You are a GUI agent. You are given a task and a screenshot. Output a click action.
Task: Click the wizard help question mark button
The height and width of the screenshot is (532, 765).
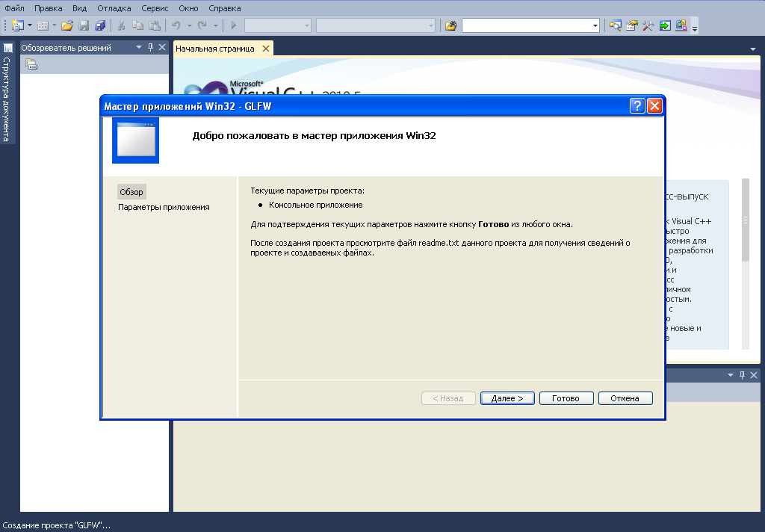point(637,106)
